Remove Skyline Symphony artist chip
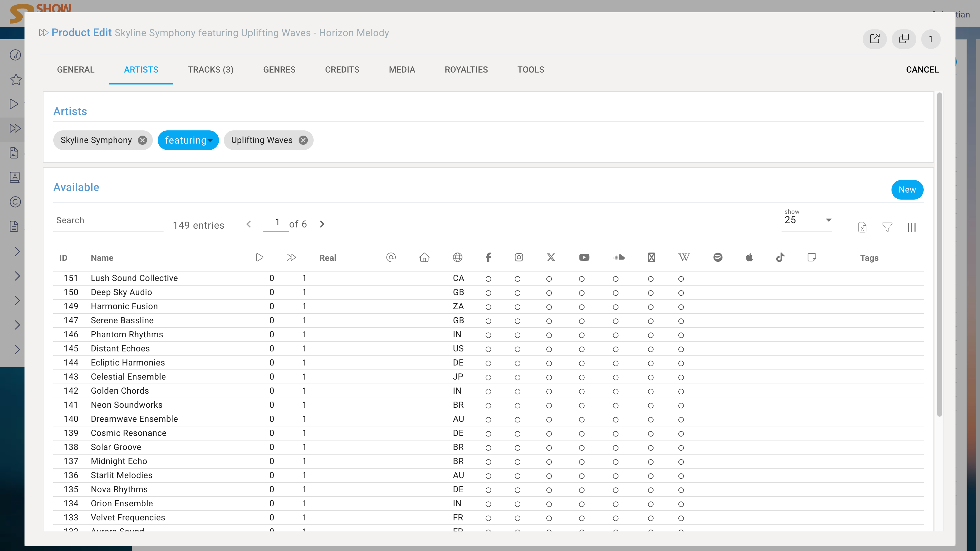The width and height of the screenshot is (980, 551). coord(142,140)
